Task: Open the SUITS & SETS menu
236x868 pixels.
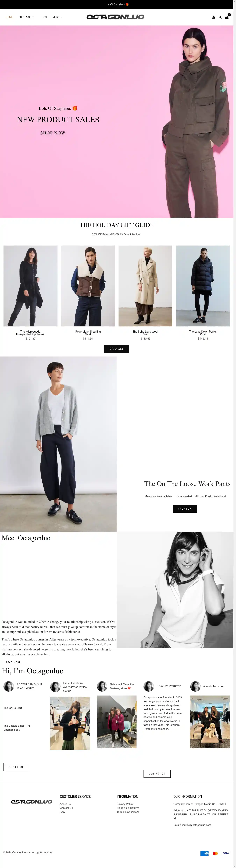Action: point(26,17)
